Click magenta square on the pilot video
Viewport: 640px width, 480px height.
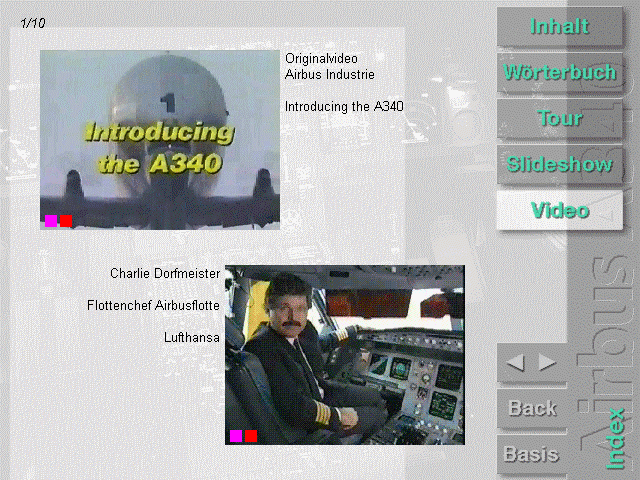[236, 435]
